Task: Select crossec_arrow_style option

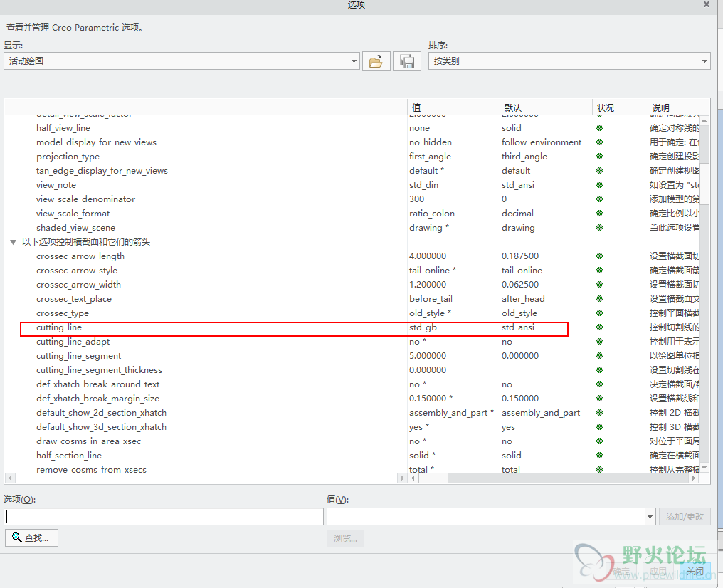Action: coord(77,271)
